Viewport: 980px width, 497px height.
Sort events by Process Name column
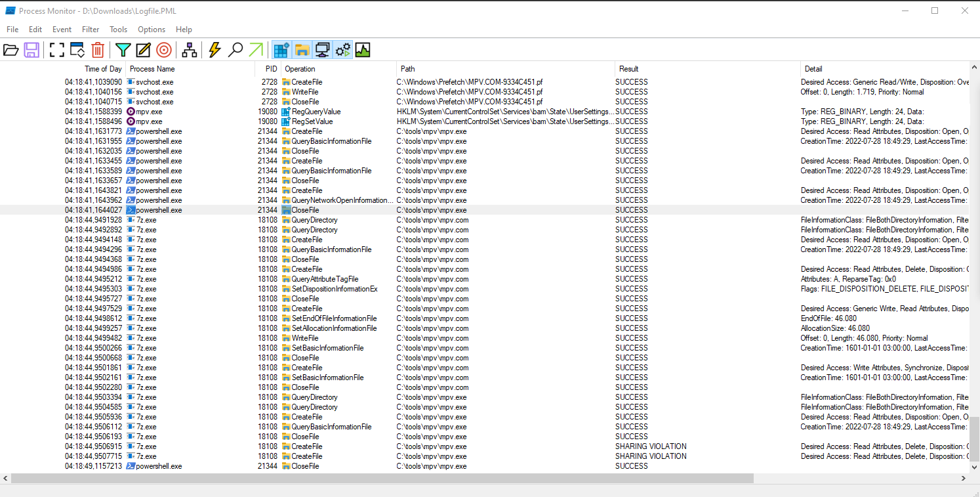click(152, 68)
